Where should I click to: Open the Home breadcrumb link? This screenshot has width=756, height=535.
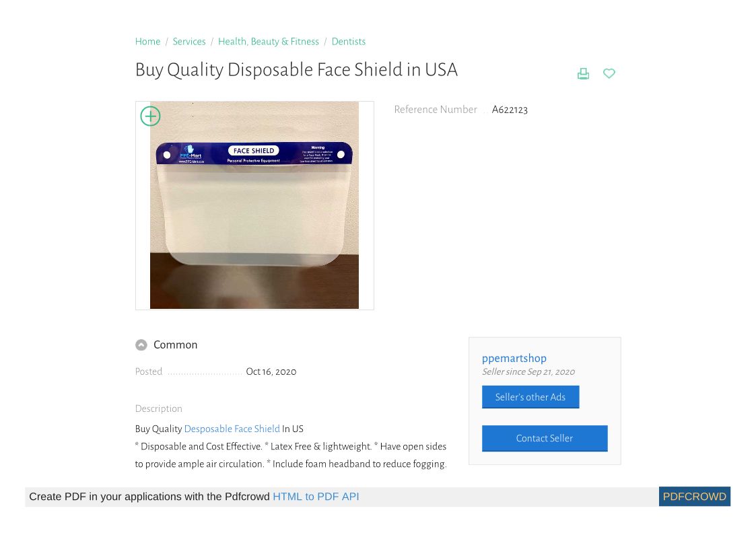pyautogui.click(x=147, y=42)
